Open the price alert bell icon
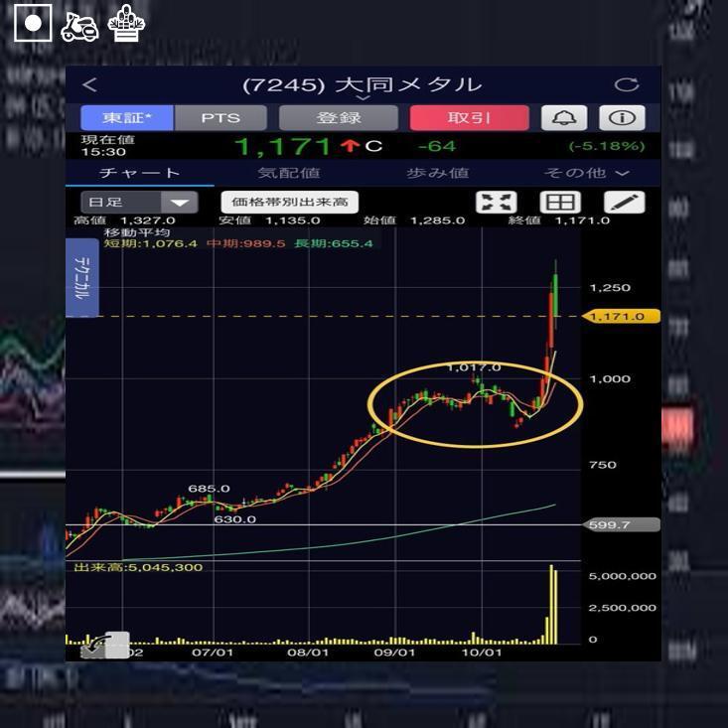 click(564, 118)
